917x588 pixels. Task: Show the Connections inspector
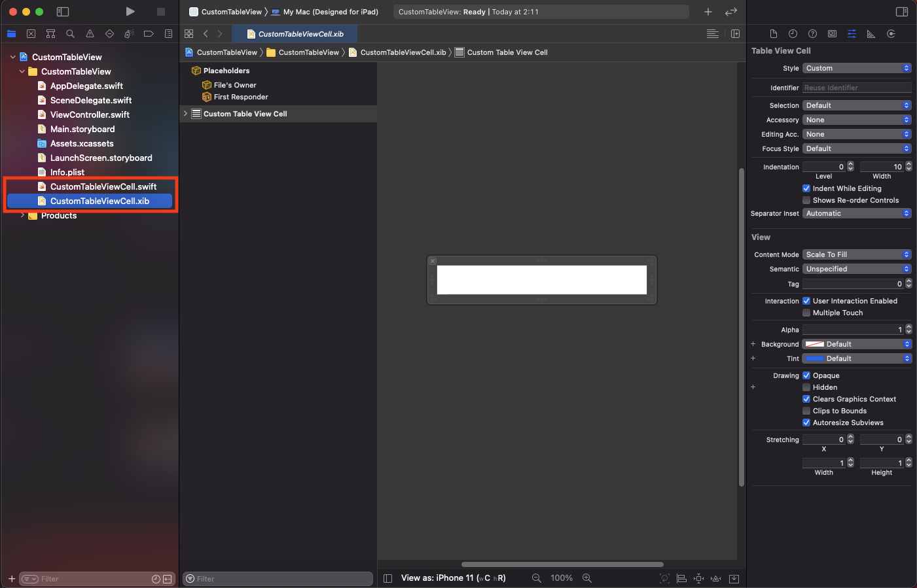891,33
